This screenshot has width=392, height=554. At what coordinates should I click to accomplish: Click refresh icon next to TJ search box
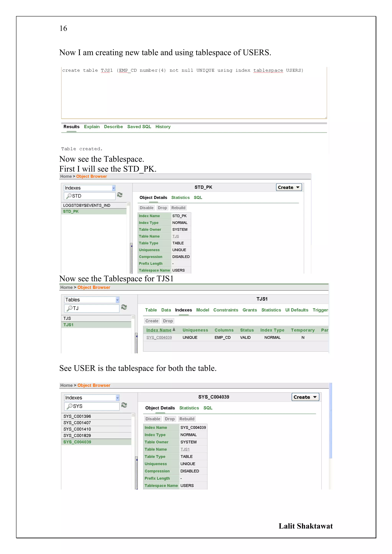coord(124,307)
